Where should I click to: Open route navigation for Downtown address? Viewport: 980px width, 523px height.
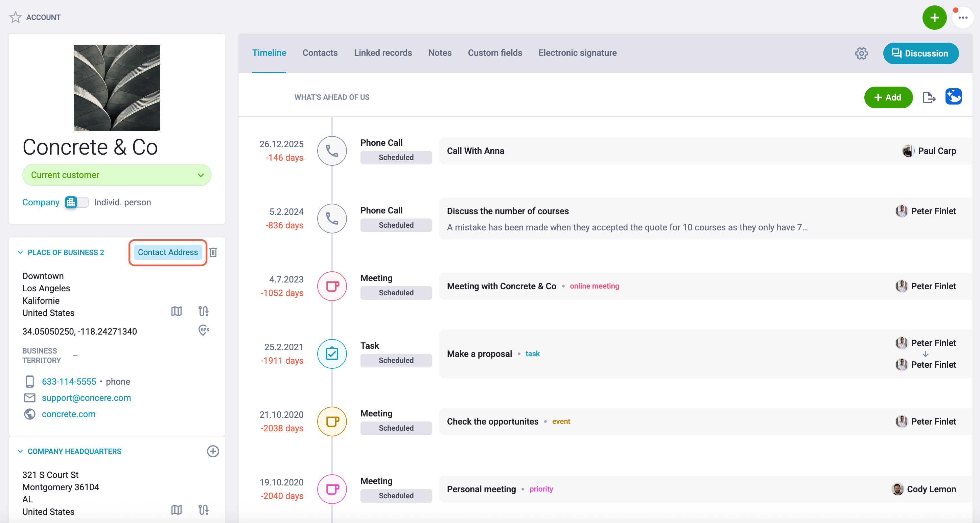[x=204, y=311]
